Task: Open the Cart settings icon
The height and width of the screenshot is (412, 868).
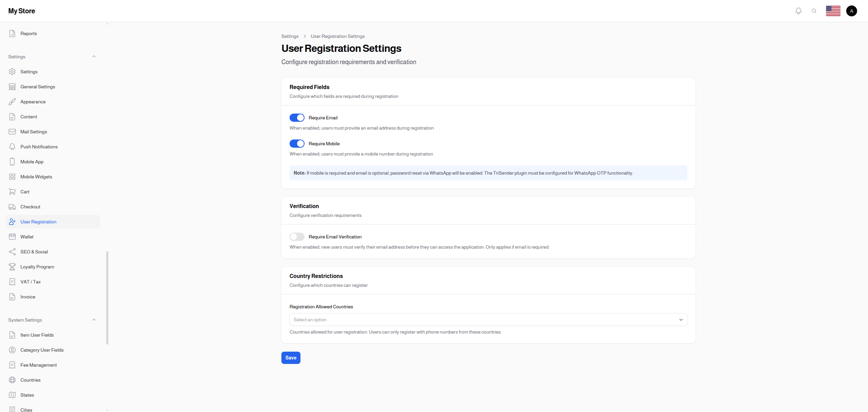Action: [x=12, y=192]
